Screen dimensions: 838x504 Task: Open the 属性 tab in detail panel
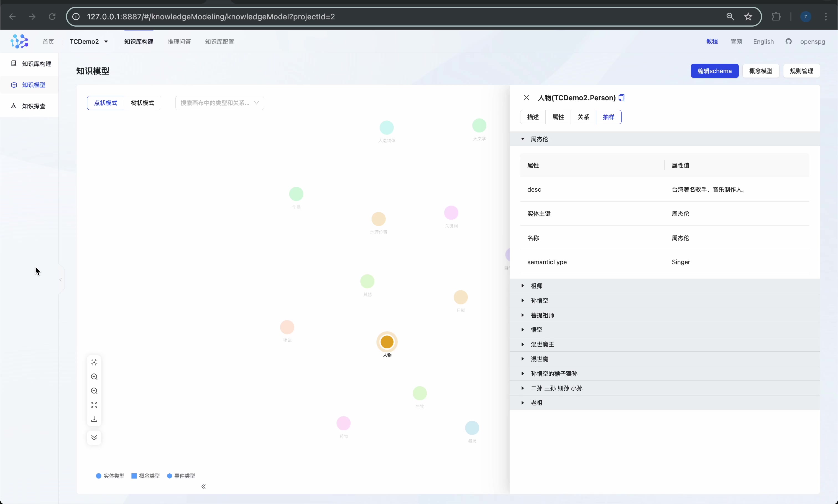[x=558, y=117]
